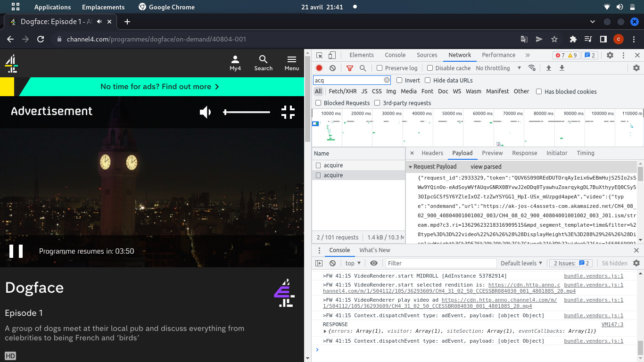Viewport: 644px width, 362px height.
Task: Click the video volume slider
Action: 247,112
